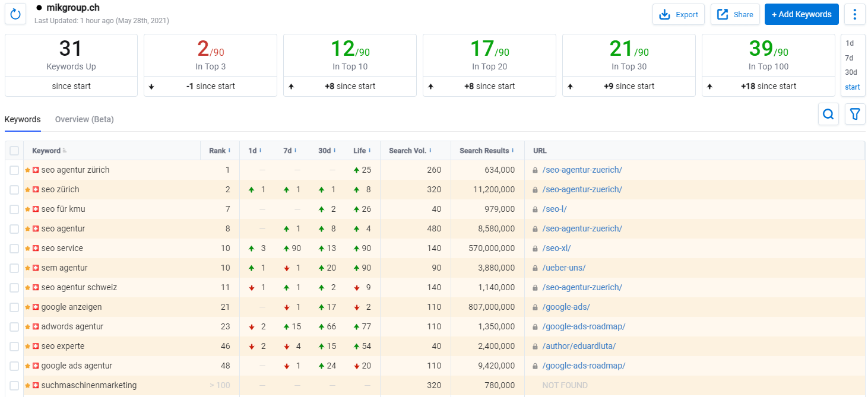Toggle the select-all checkbox in table header
Screen dimensions: 868x397
[14, 151]
